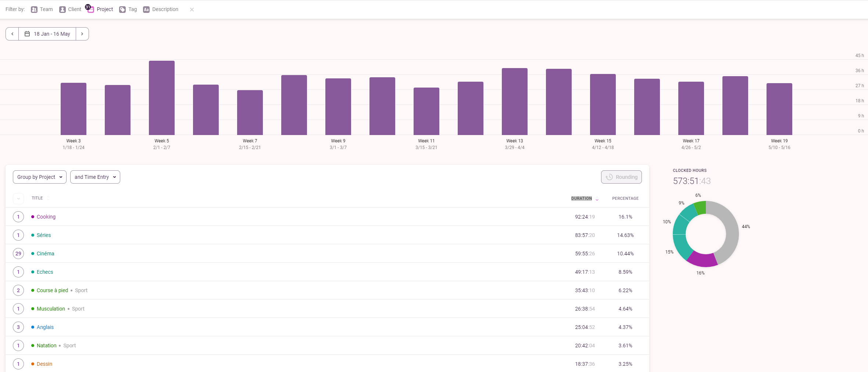Expand the Cinéma row with 29 entries

click(18, 254)
